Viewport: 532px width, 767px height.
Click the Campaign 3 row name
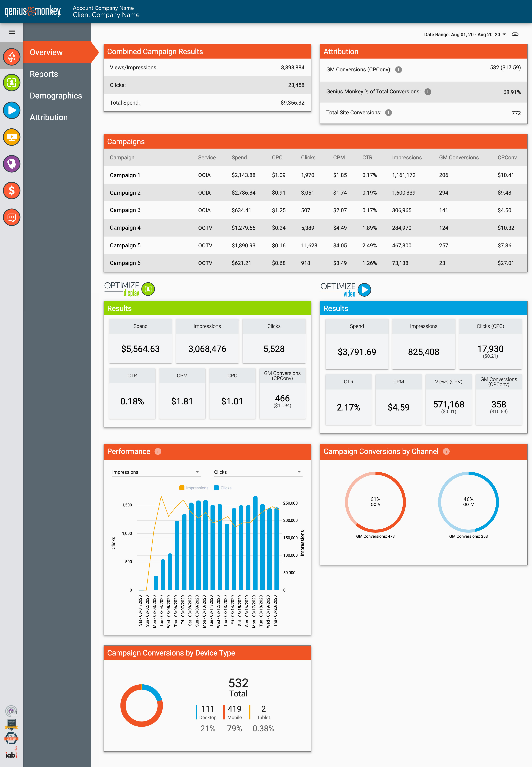(x=125, y=210)
